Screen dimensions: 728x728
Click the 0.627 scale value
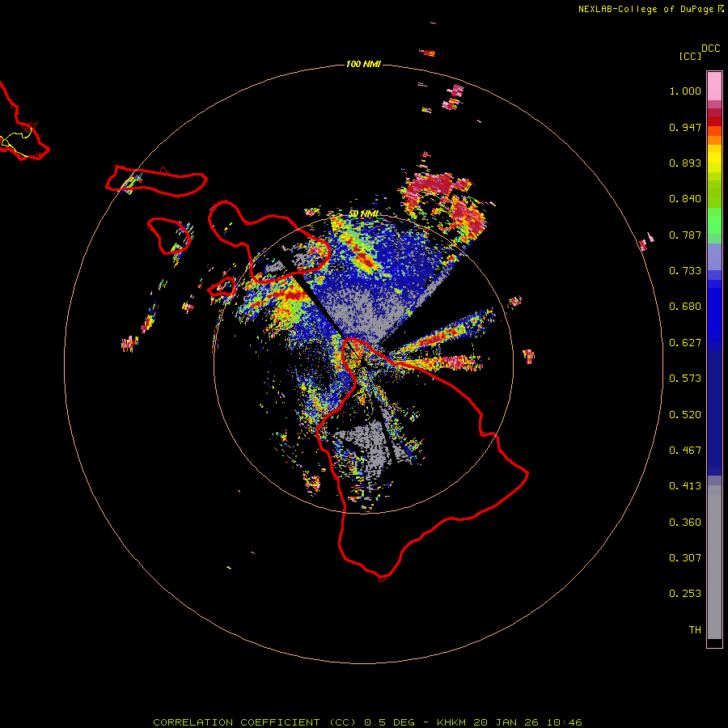[685, 343]
